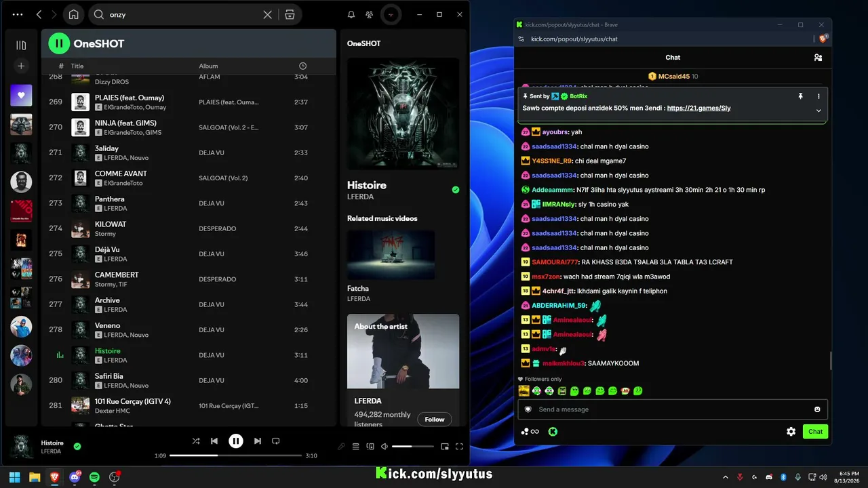Open the channel points icon in Kick chat
The height and width of the screenshot is (488, 868).
530,432
